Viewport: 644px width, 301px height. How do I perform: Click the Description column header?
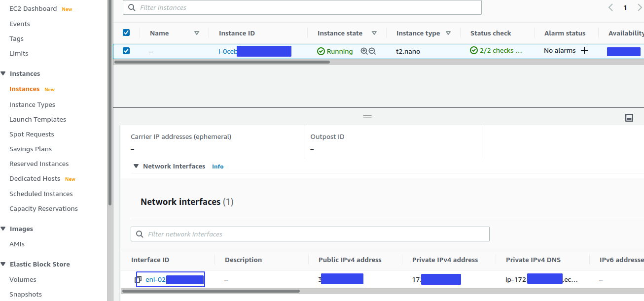click(243, 260)
